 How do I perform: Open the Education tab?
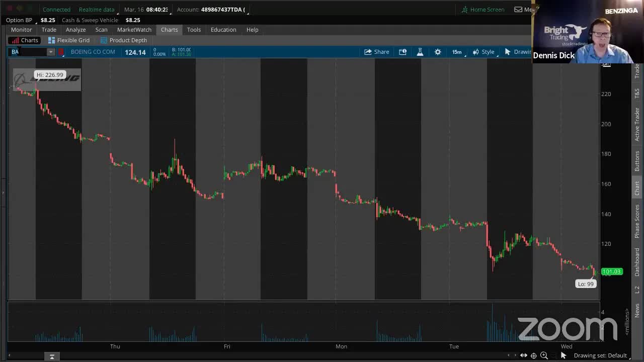(x=223, y=30)
